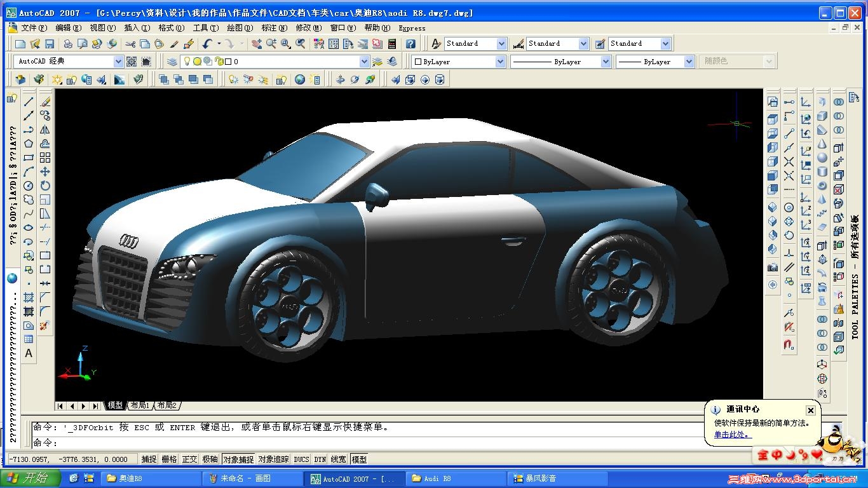Open the table style Standard dropdown
Screen dimensions: 868x488
click(x=665, y=44)
